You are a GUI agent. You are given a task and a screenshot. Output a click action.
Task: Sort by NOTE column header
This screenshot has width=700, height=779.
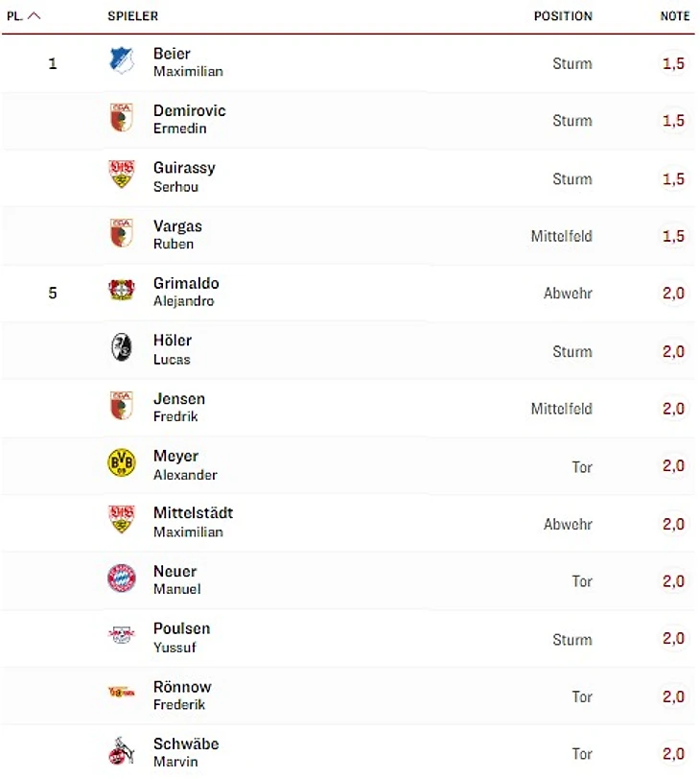pyautogui.click(x=674, y=16)
